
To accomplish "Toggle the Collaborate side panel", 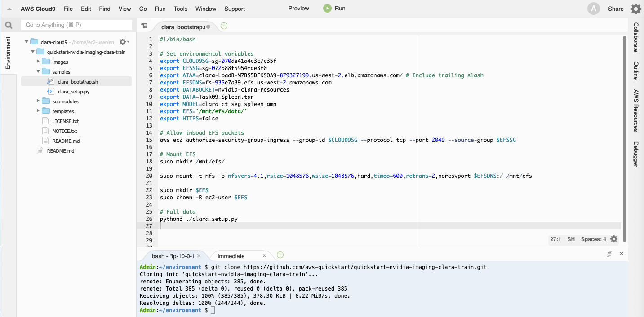I will (x=636, y=37).
